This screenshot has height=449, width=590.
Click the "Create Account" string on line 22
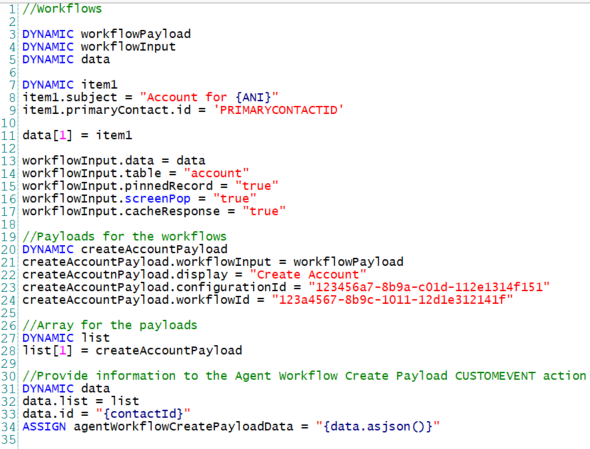pos(308,274)
